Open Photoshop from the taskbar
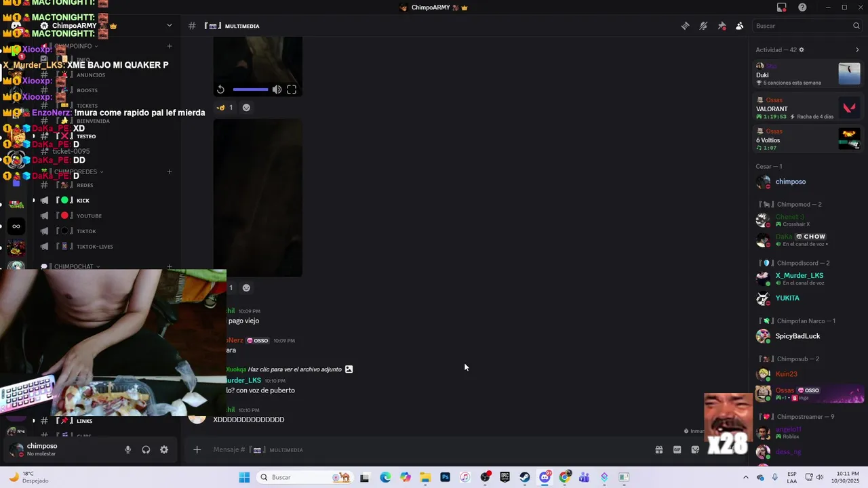The width and height of the screenshot is (868, 488). click(445, 477)
